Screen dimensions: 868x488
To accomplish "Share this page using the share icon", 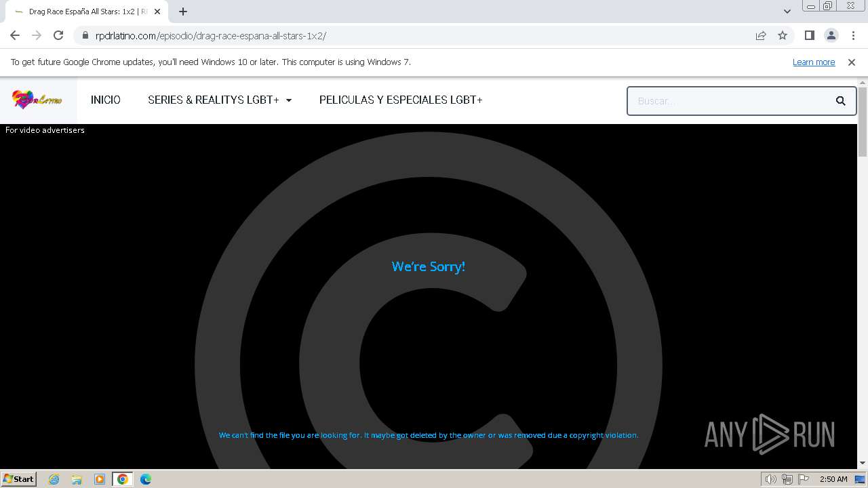I will [x=761, y=35].
